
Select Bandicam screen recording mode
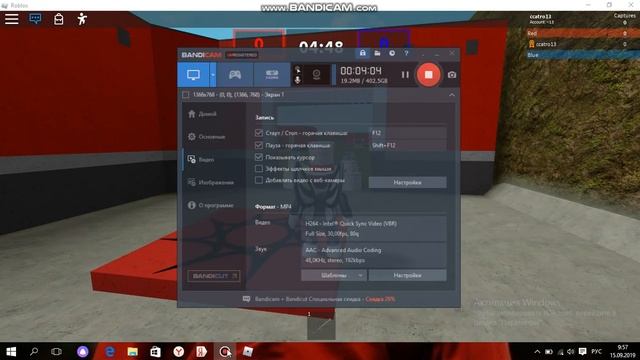[x=193, y=75]
